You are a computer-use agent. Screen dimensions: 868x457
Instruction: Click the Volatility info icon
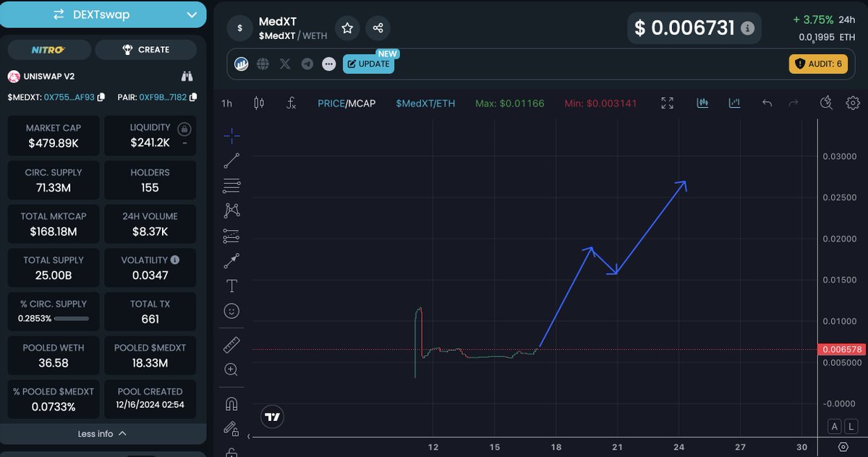[175, 260]
